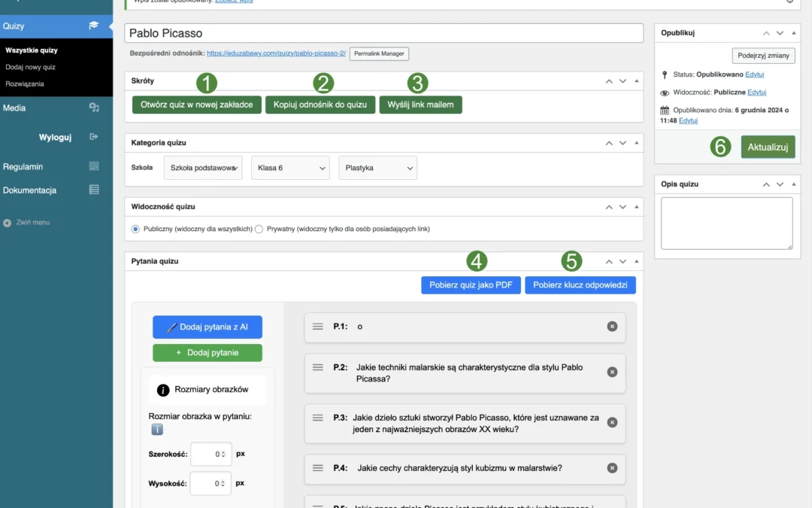Delete question P.2 using the X icon
Viewport: 812px width, 508px height.
(612, 373)
